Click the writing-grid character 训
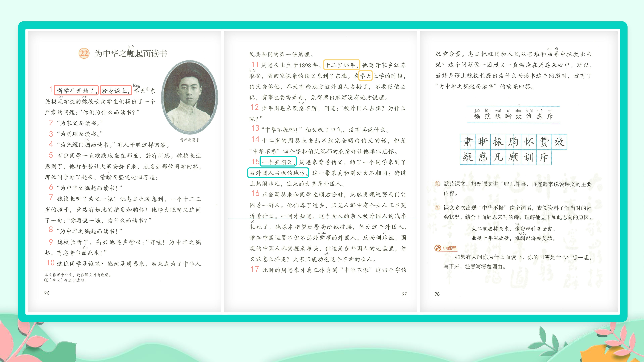 click(529, 157)
